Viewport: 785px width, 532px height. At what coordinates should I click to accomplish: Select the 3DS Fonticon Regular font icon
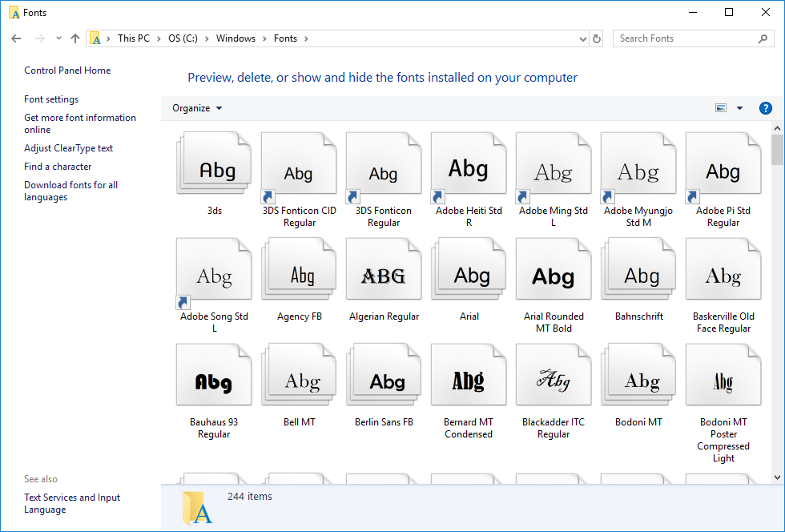click(x=384, y=167)
